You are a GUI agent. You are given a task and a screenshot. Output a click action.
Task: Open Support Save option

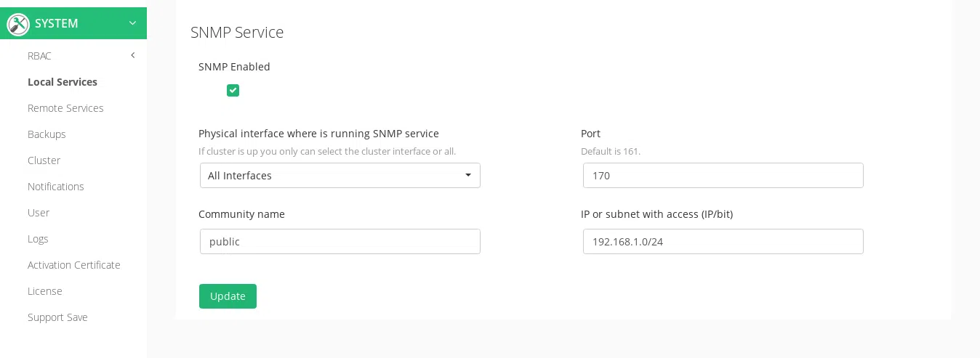[x=57, y=317]
